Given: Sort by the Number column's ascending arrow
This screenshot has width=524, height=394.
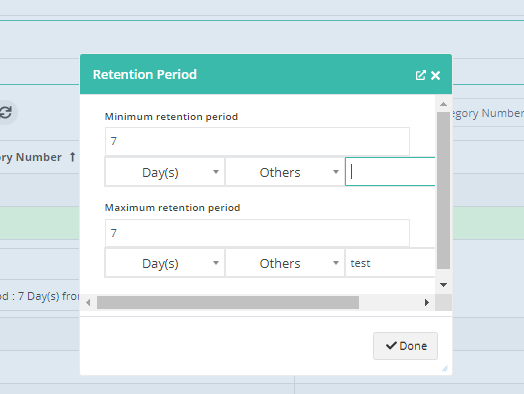Looking at the screenshot, I should coord(72,157).
